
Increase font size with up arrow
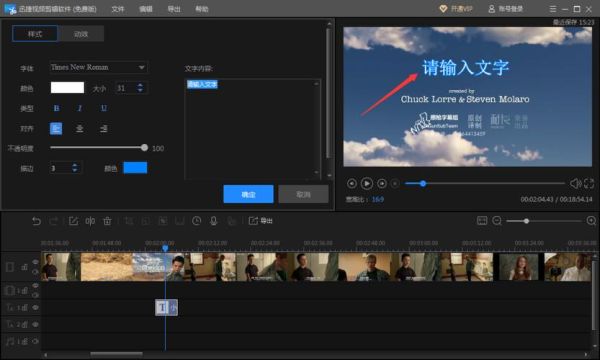(140, 85)
